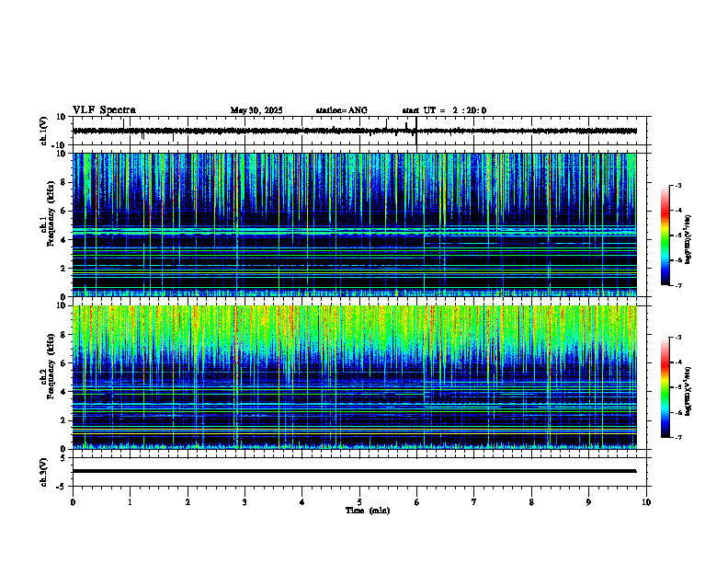The width and height of the screenshot is (728, 563).
Task: Click the '-3' value on ch.1 color scale
Action: pos(677,185)
